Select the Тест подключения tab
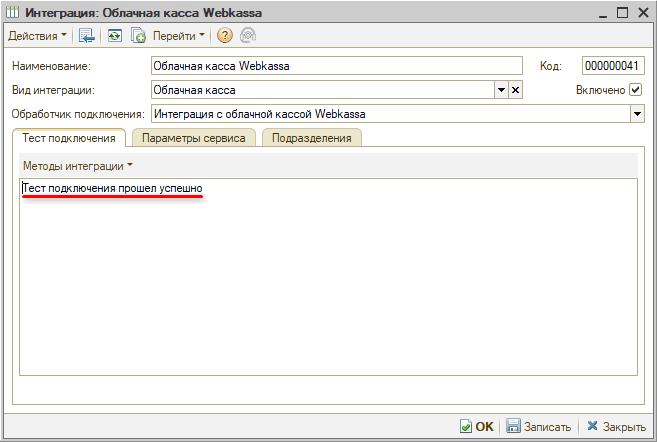 (69, 138)
